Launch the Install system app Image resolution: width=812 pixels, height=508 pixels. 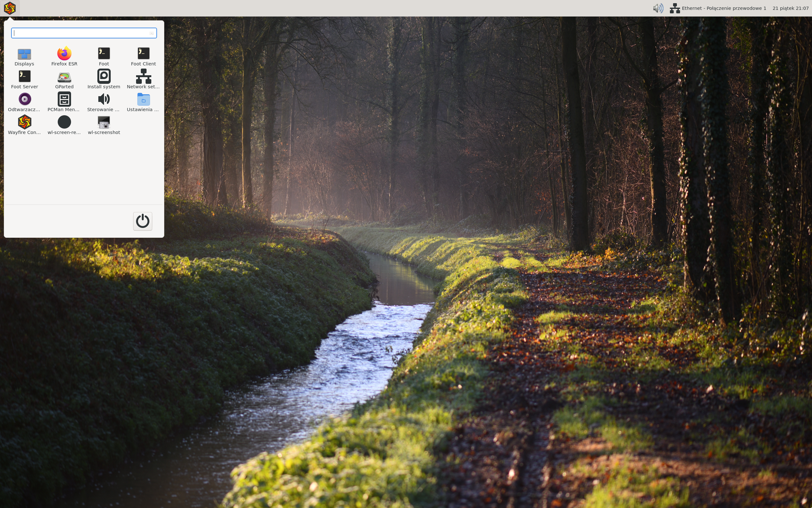pos(104,80)
